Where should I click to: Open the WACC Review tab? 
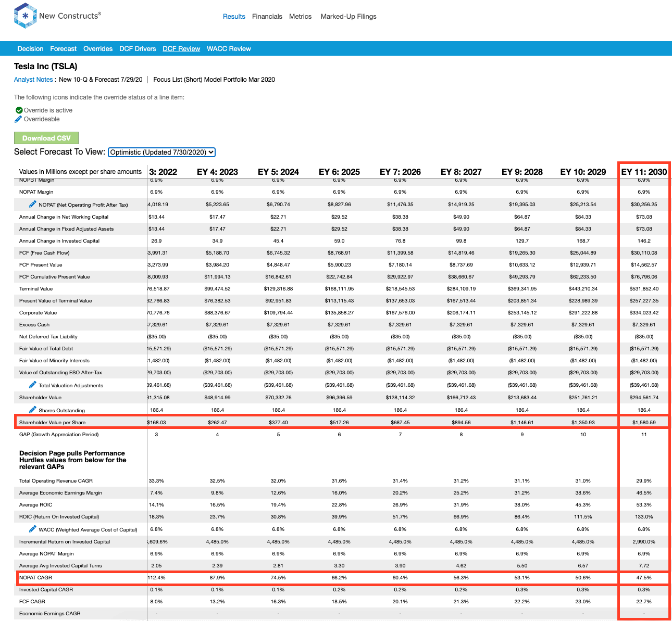[229, 48]
